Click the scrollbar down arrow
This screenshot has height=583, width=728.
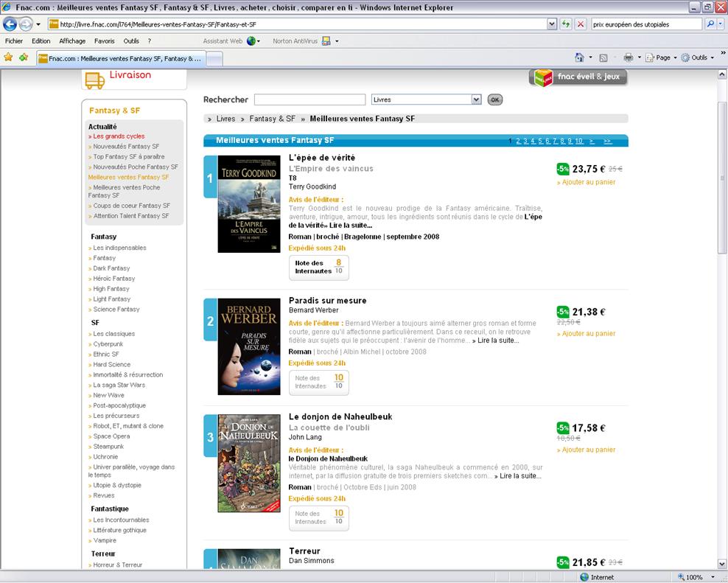[721, 564]
